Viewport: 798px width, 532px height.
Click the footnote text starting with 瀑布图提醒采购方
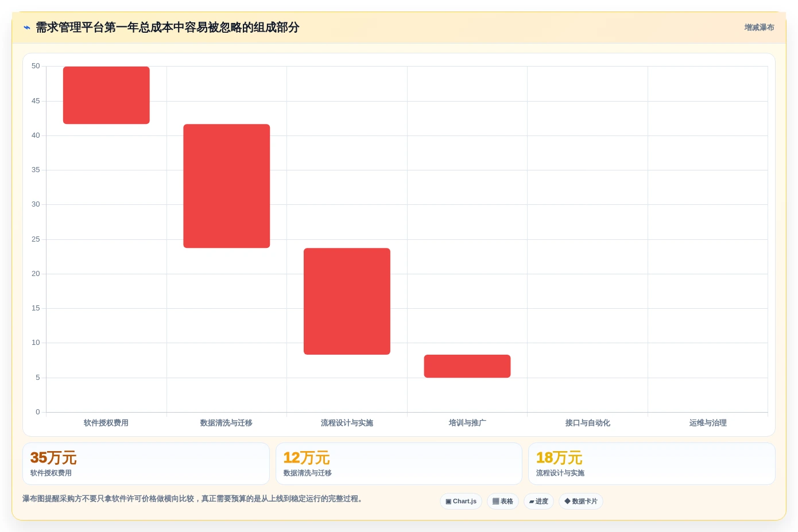[x=193, y=499]
